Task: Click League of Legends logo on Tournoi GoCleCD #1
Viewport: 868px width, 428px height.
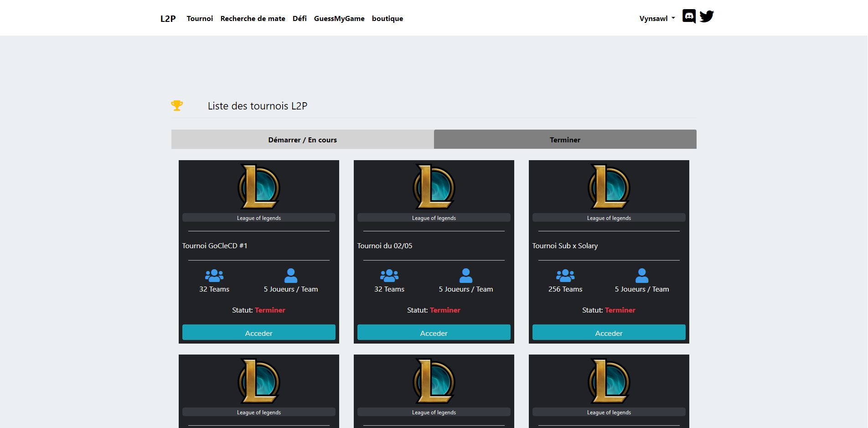Action: point(259,187)
